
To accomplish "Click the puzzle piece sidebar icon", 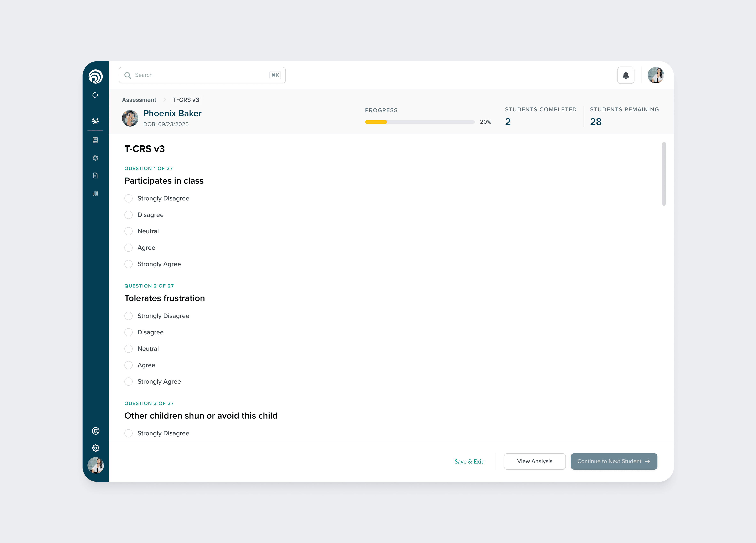I will coord(95,158).
